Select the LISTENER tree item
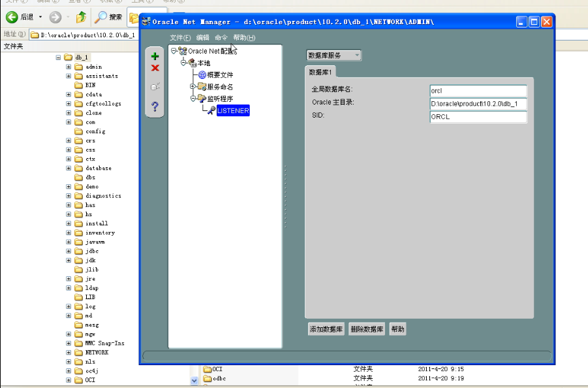This screenshot has width=588, height=388. click(233, 110)
